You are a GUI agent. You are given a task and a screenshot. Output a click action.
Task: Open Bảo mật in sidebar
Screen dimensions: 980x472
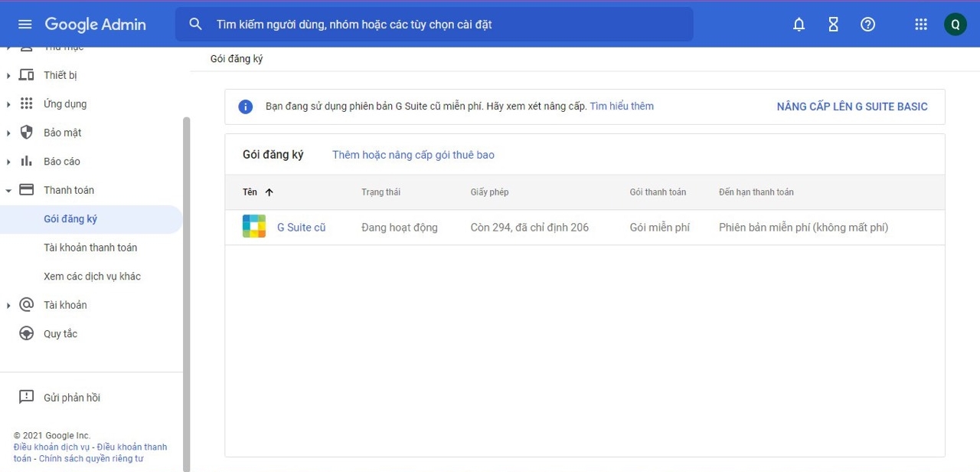click(63, 133)
